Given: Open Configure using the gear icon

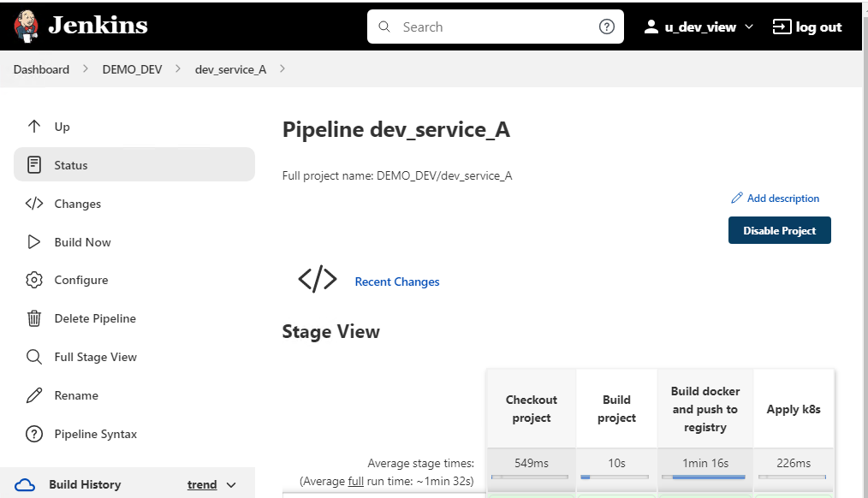Looking at the screenshot, I should 34,280.
